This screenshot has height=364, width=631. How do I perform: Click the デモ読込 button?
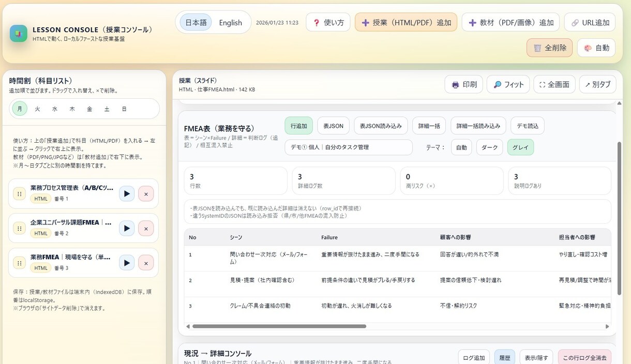528,126
